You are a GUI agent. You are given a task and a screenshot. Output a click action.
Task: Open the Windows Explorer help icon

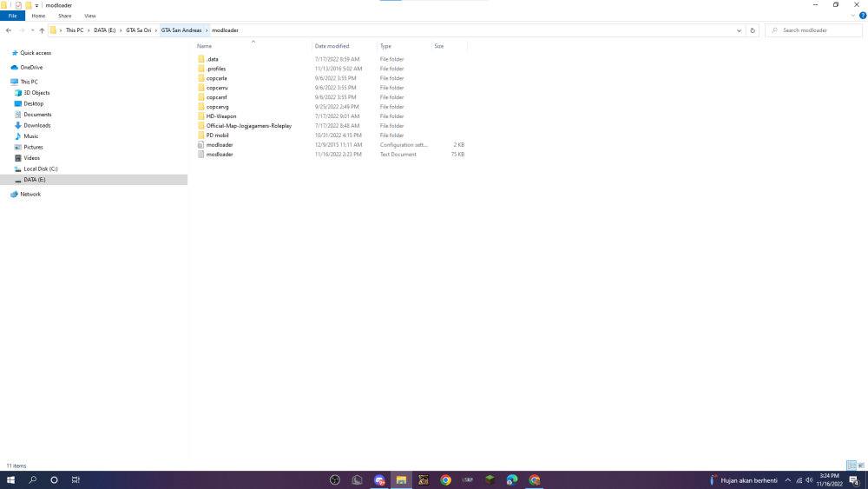[863, 16]
